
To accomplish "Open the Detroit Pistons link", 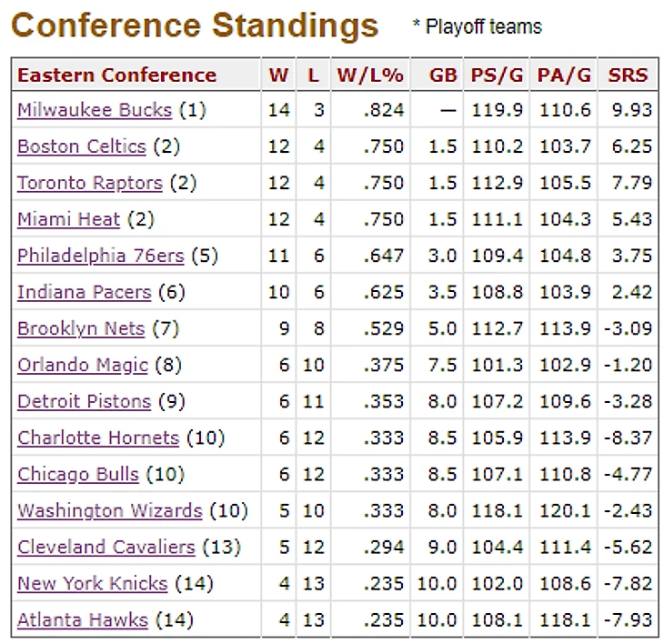I will [84, 401].
